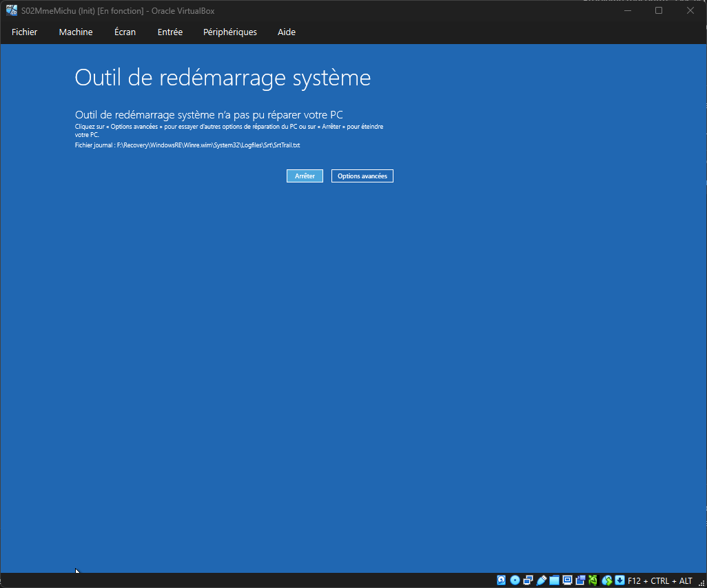Click the virtual display monitor icon
The image size is (707, 588).
coord(568,580)
